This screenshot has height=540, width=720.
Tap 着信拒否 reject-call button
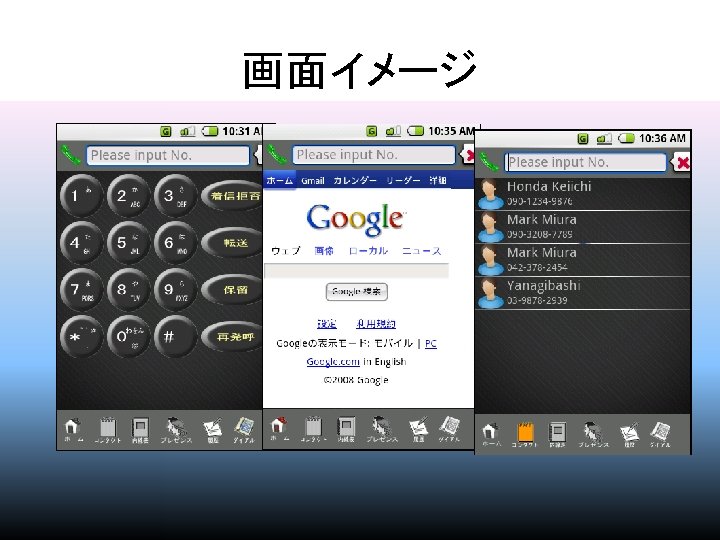coord(232,196)
